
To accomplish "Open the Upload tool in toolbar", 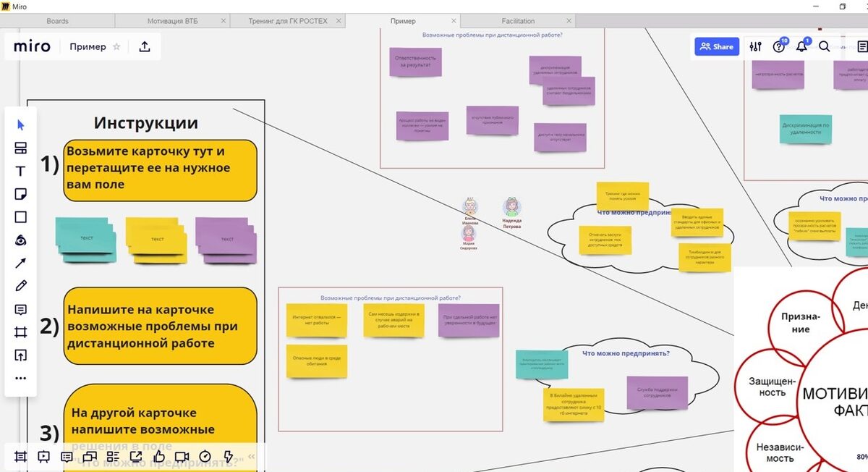I will click(21, 355).
